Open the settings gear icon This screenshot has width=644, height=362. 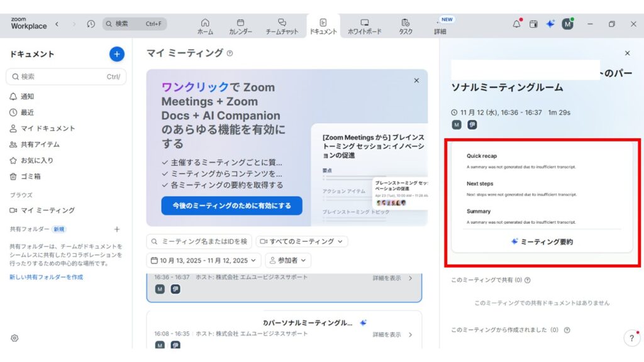pyautogui.click(x=14, y=338)
